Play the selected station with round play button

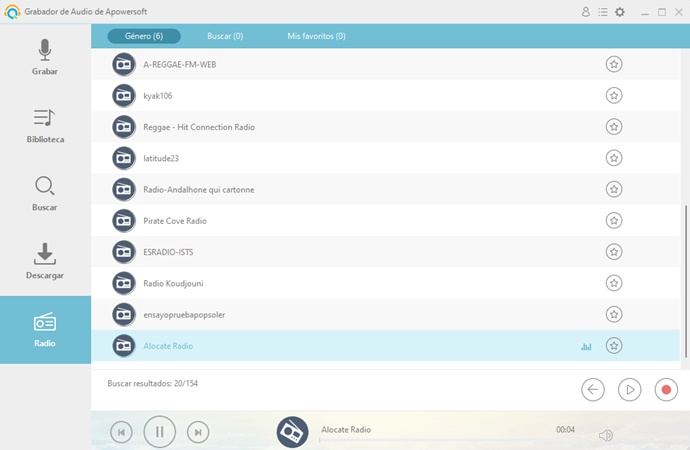coord(630,389)
